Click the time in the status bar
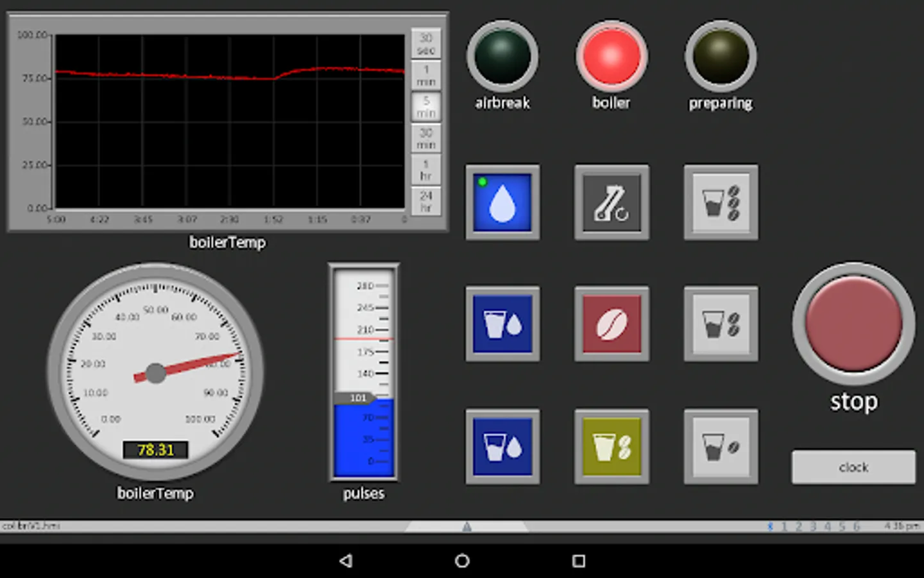 (x=902, y=526)
